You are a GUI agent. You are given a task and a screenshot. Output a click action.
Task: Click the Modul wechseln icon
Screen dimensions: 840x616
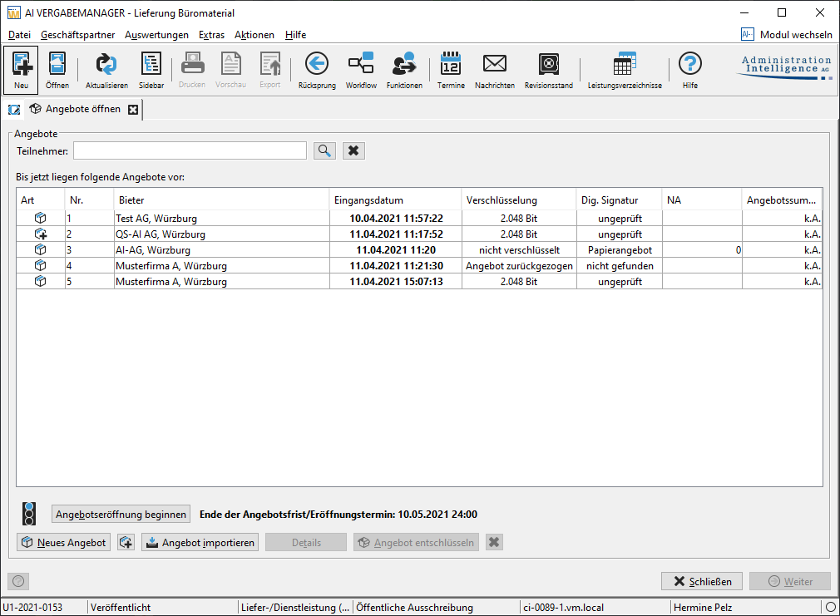coord(748,34)
